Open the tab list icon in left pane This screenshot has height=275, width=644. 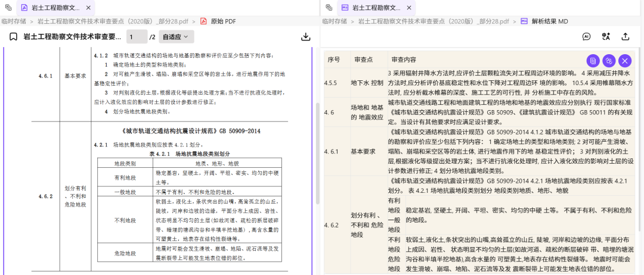pyautogui.click(x=7, y=8)
